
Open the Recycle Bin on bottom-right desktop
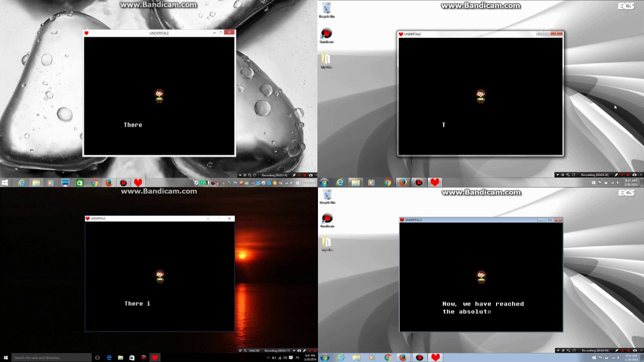(x=327, y=196)
